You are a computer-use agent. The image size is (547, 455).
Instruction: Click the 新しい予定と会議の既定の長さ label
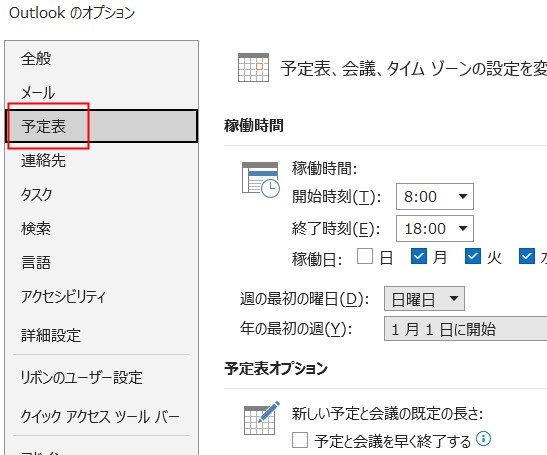tap(388, 413)
